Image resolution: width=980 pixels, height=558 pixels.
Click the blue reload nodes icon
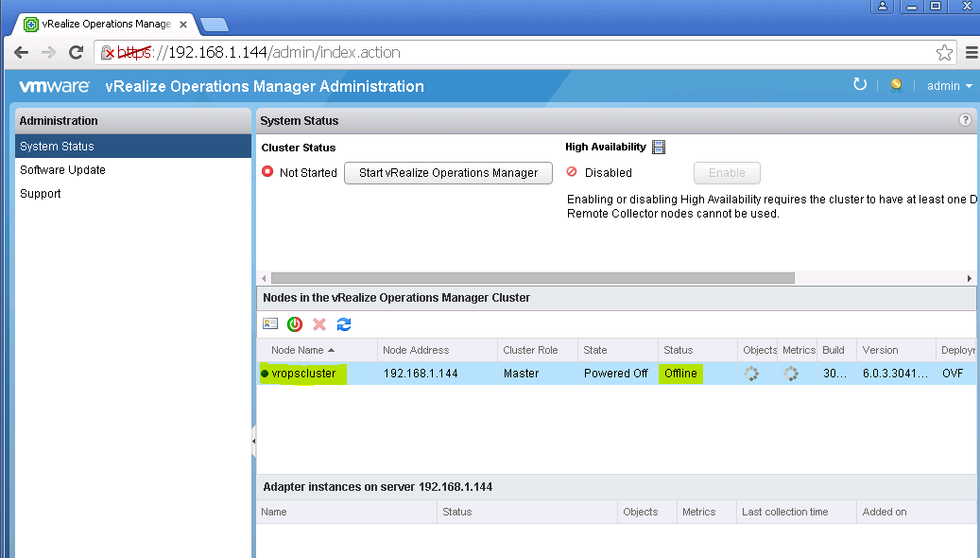tap(344, 324)
